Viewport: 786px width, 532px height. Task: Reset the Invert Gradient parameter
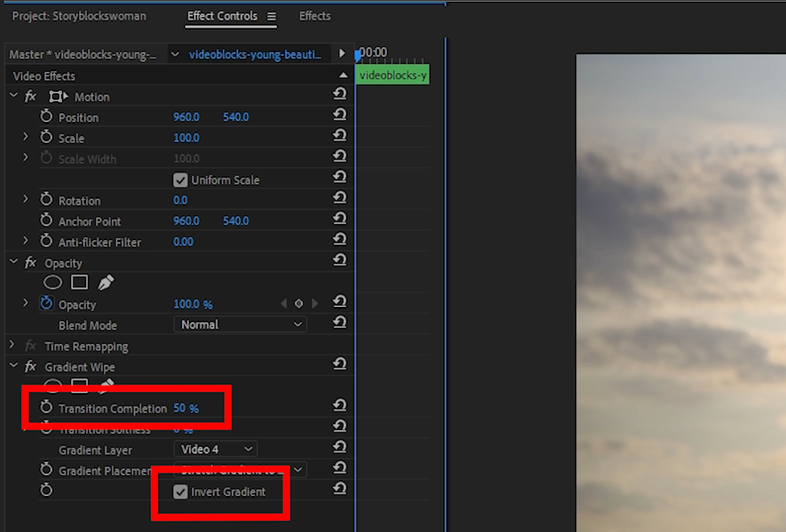click(340, 488)
